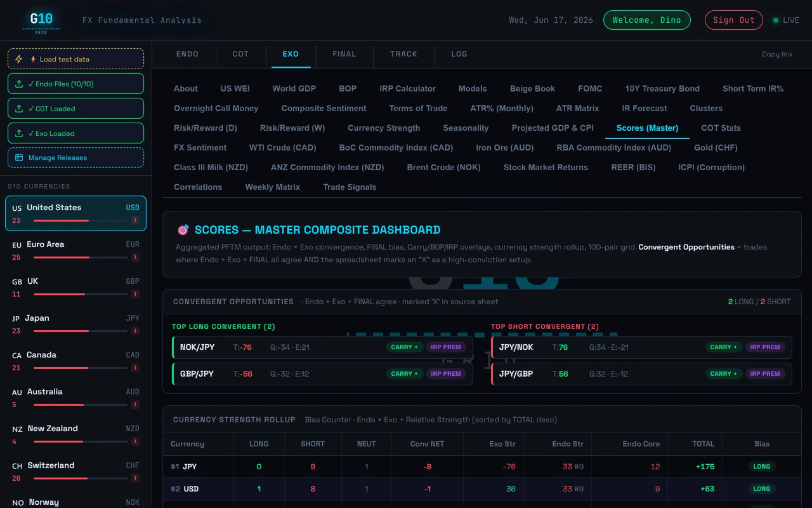Click the Welcome, Dino button
The image size is (812, 508).
coord(648,20)
